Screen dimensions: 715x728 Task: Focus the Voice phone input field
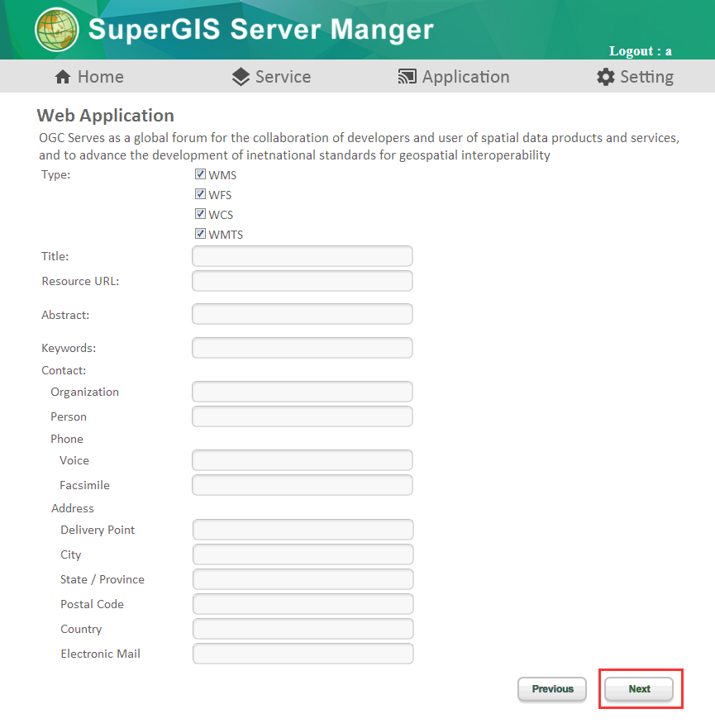point(303,460)
